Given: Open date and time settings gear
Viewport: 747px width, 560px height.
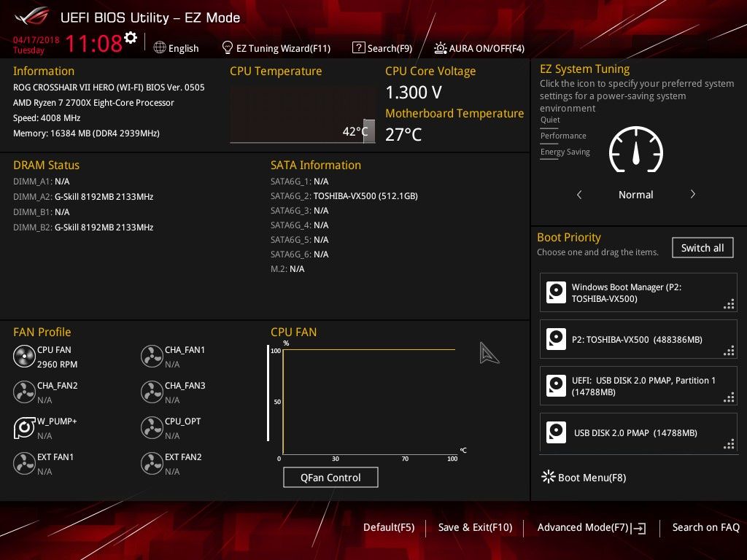Looking at the screenshot, I should [x=131, y=38].
